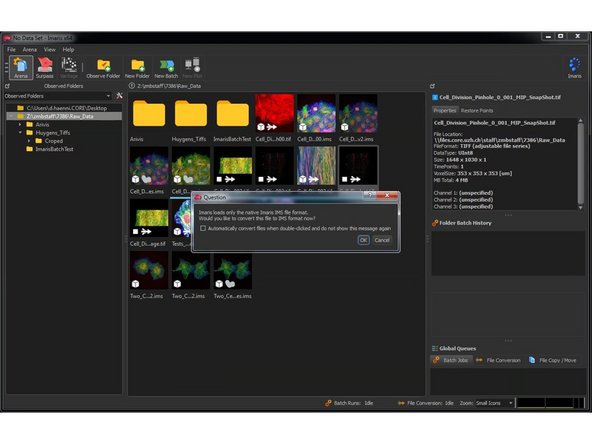592x444 pixels.
Task: Open the Arena menu
Action: coord(29,49)
